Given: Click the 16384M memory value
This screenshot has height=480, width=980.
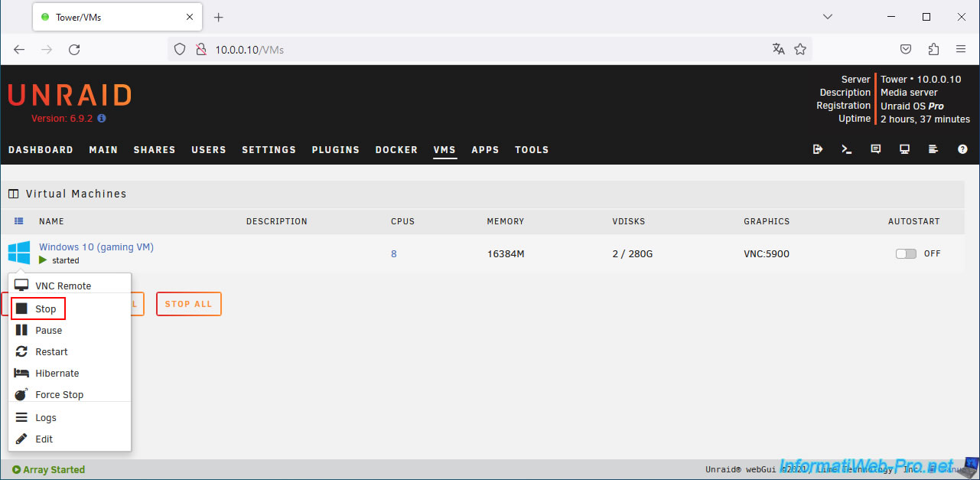Looking at the screenshot, I should click(506, 253).
